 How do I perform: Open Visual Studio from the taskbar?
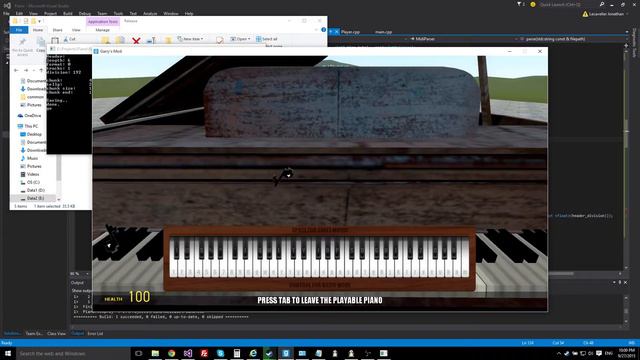(188, 353)
